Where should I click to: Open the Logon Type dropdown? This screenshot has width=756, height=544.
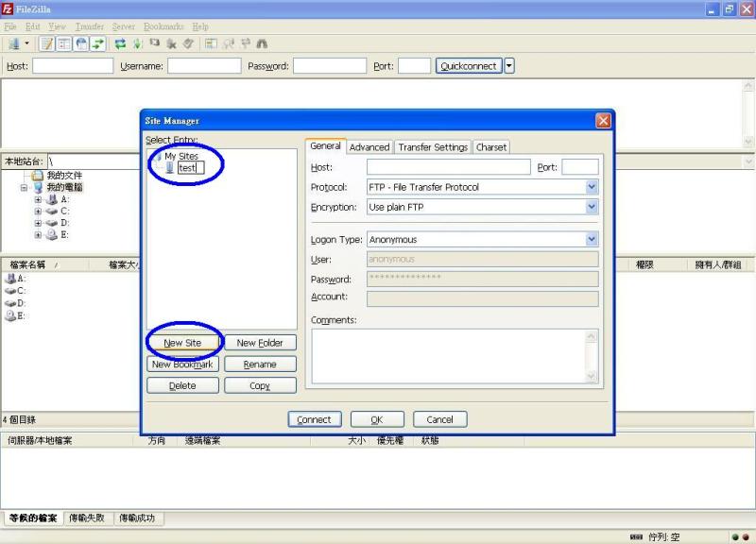[482, 240]
